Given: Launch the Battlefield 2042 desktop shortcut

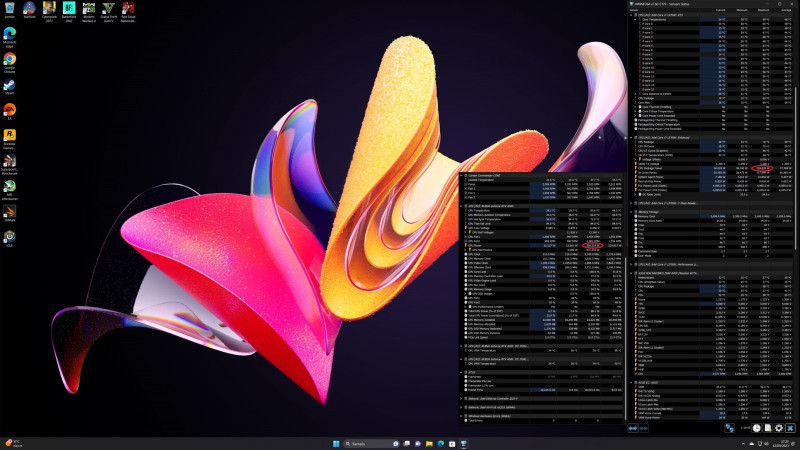Looking at the screenshot, I should click(69, 11).
